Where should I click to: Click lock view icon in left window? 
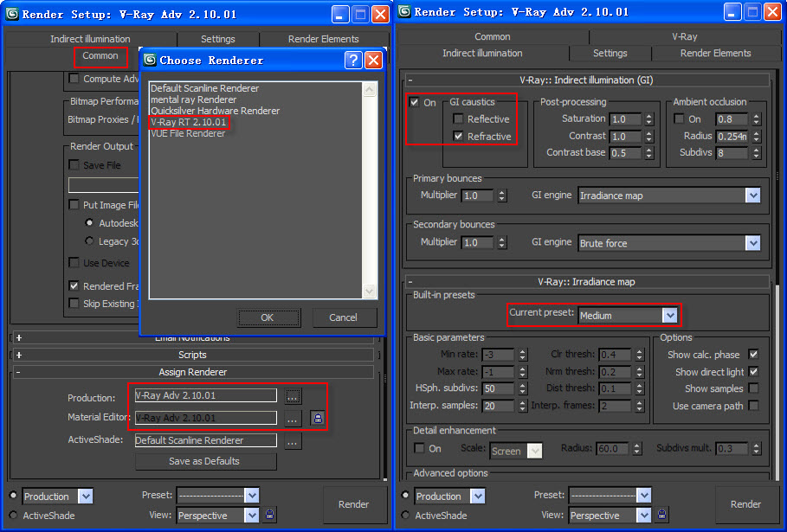pos(269,515)
